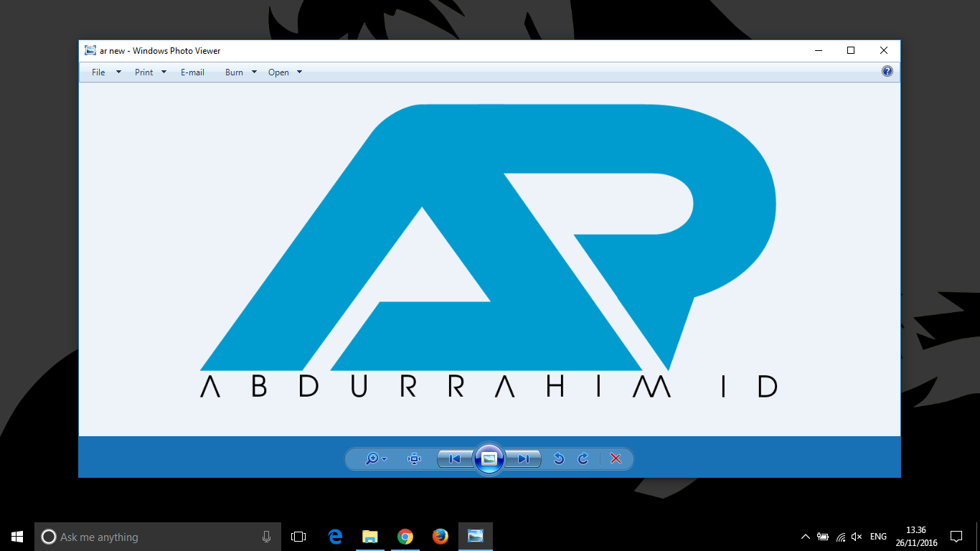Open Google Chrome from the taskbar
Image resolution: width=980 pixels, height=551 pixels.
coord(405,536)
